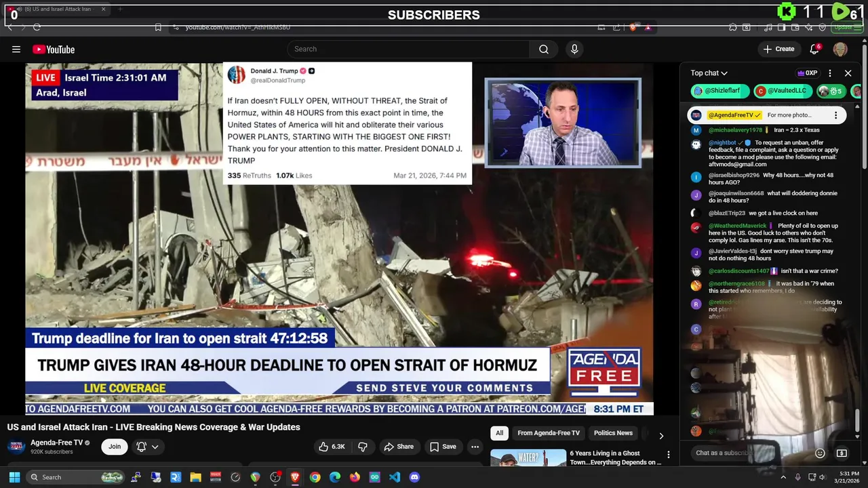Open Firefox from taskbar

(x=355, y=477)
